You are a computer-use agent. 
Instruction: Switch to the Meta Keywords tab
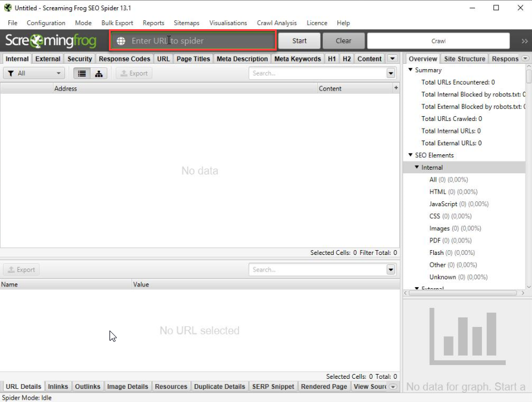point(298,59)
